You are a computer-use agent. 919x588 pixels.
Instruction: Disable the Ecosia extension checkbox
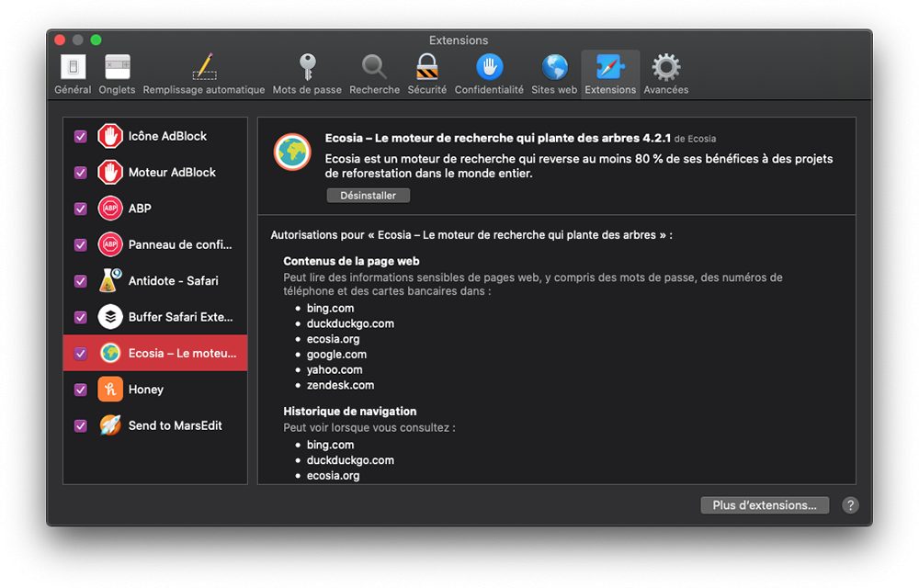(x=81, y=354)
